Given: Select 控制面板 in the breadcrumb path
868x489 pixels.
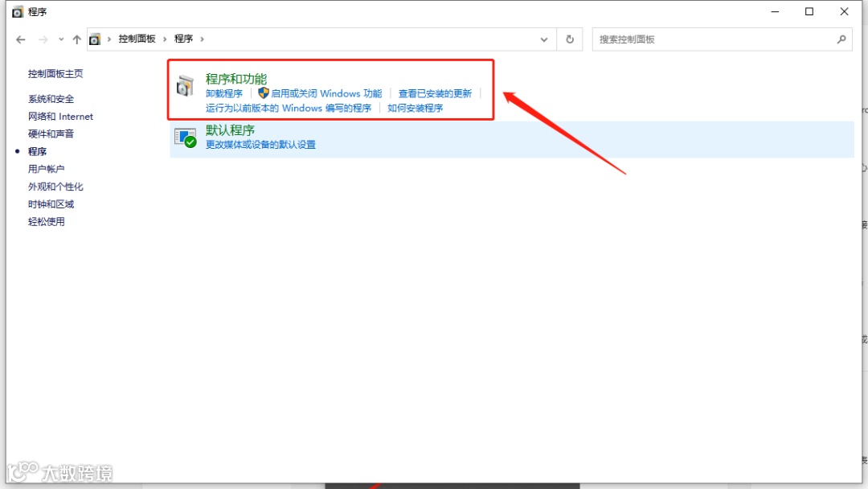Looking at the screenshot, I should [137, 39].
